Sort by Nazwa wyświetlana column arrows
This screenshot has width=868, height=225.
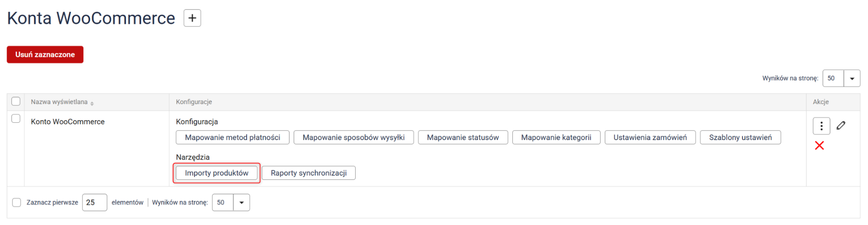pyautogui.click(x=92, y=103)
